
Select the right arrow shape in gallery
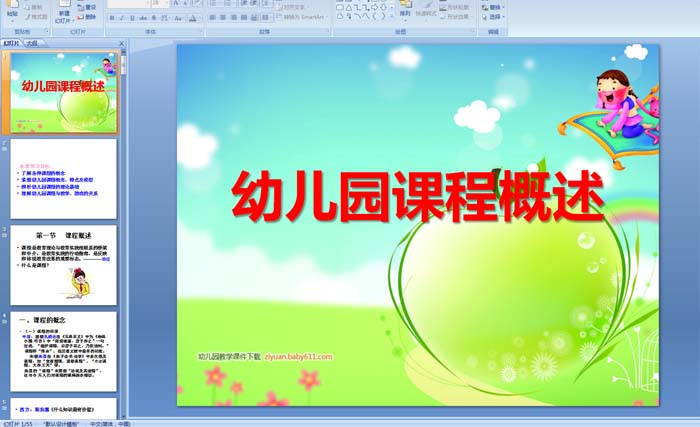pos(375,7)
